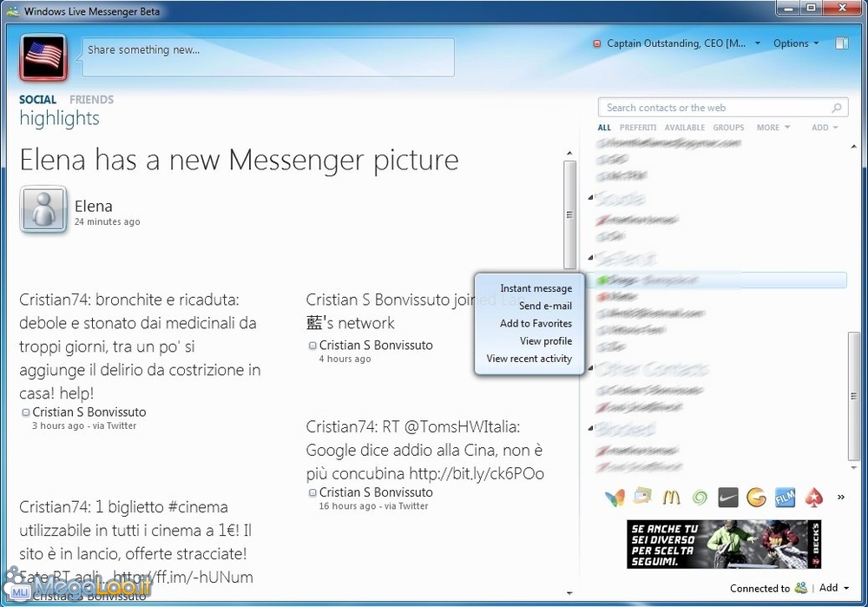The image size is (868, 607).
Task: Open the FILM app icon
Action: (x=785, y=498)
